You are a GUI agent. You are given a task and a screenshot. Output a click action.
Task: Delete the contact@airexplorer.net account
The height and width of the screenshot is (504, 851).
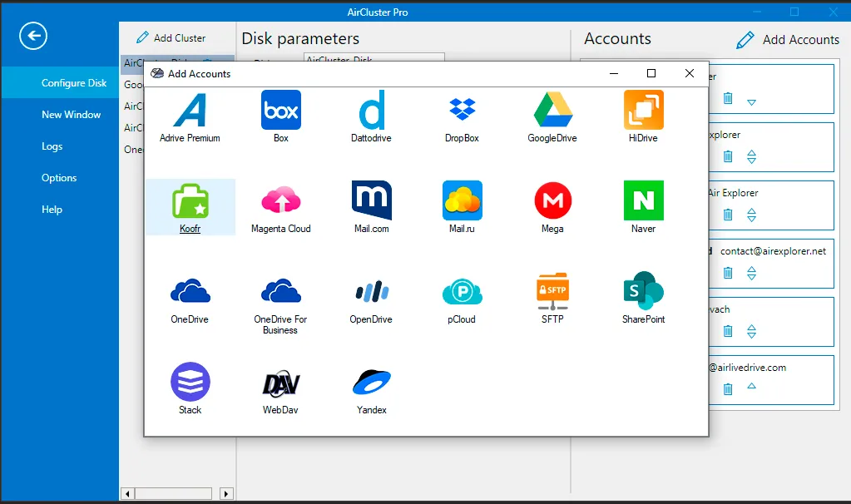[x=728, y=273]
